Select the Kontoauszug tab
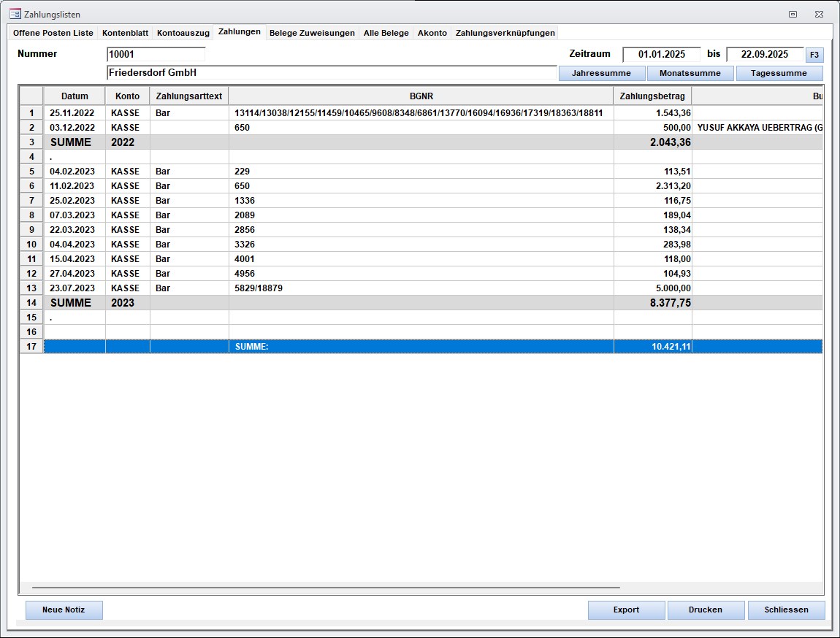This screenshot has width=840, height=638. (183, 33)
